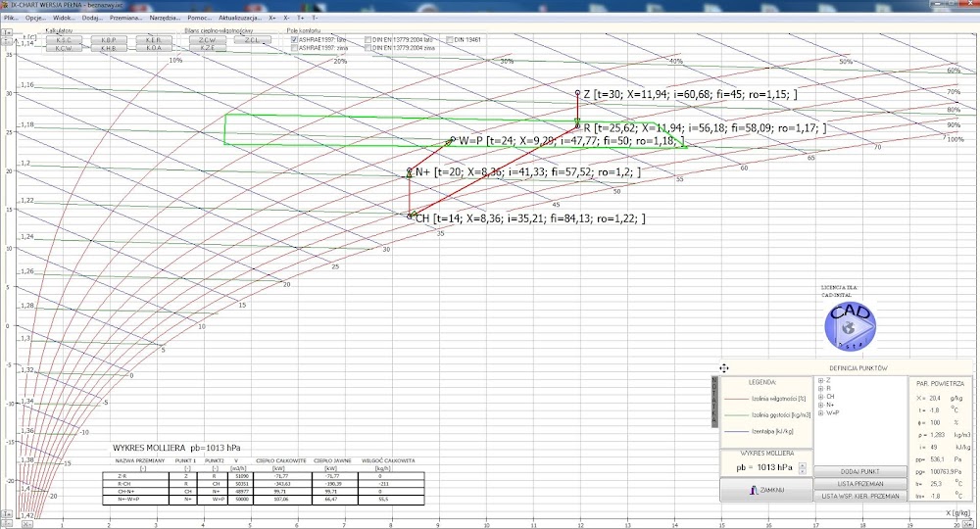
Task: Open the K.O.A. calculator
Action: [153, 48]
